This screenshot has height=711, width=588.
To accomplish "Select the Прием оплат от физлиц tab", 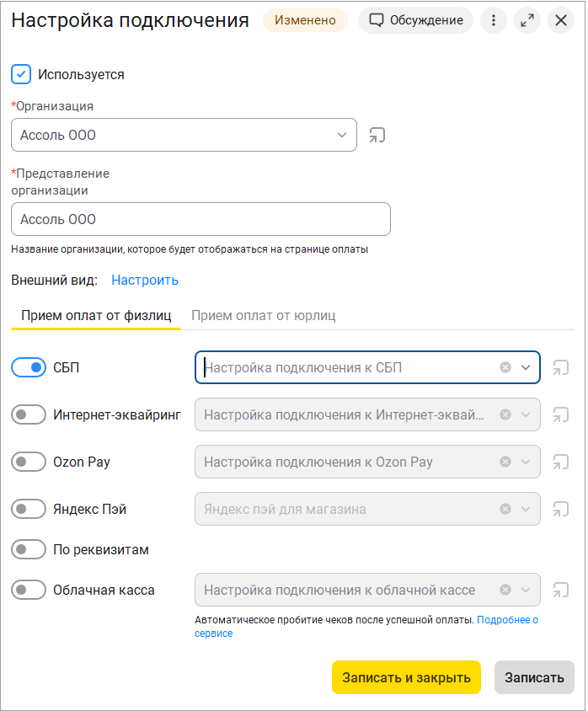I will coord(96,316).
